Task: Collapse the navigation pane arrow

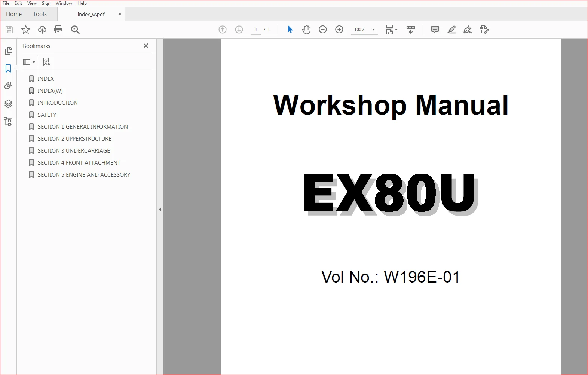Action: pyautogui.click(x=160, y=209)
